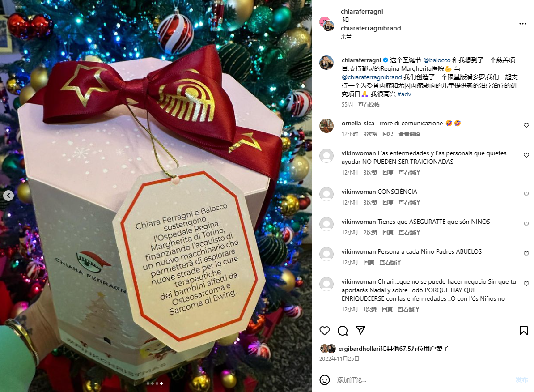View likes on ornella_sica's comment
Image resolution: width=534 pixels, height=392 pixels.
[x=370, y=134]
